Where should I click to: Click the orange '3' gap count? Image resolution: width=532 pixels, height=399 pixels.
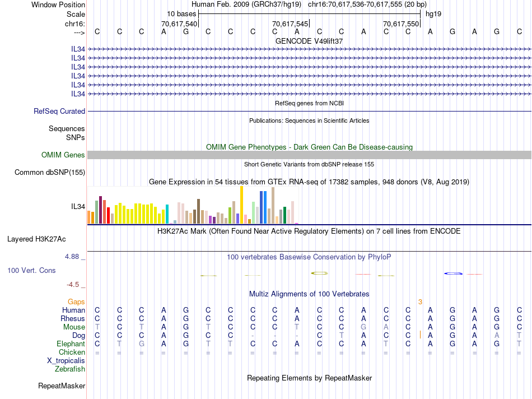tap(420, 302)
